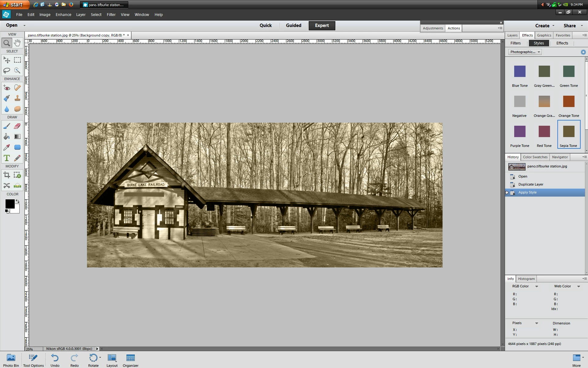This screenshot has width=588, height=368.
Task: Choose the Eraser tool
Action: [x=17, y=126]
